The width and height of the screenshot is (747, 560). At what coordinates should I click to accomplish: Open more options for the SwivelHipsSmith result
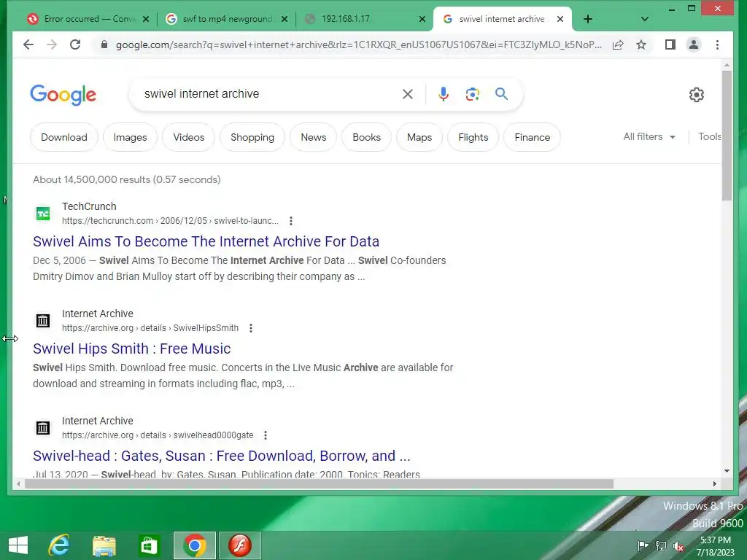tap(251, 328)
